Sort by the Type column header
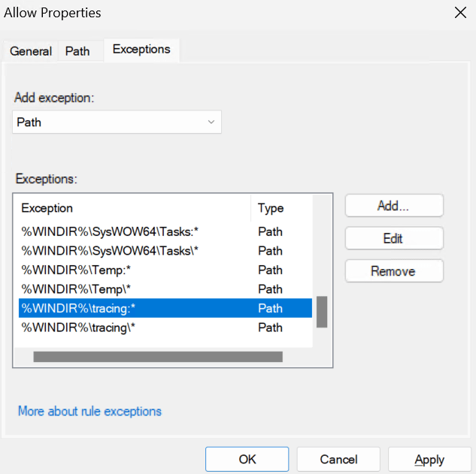The image size is (476, 474). click(280, 208)
